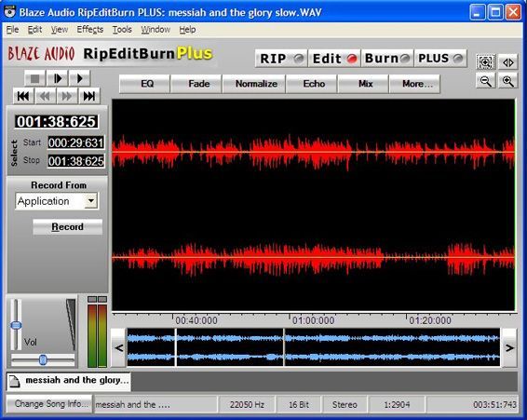Open the Record From dropdown
This screenshot has width=527, height=420.
pos(90,201)
